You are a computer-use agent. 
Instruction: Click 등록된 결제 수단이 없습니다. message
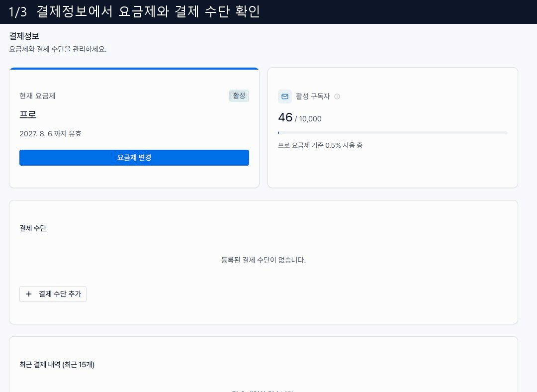(x=264, y=260)
